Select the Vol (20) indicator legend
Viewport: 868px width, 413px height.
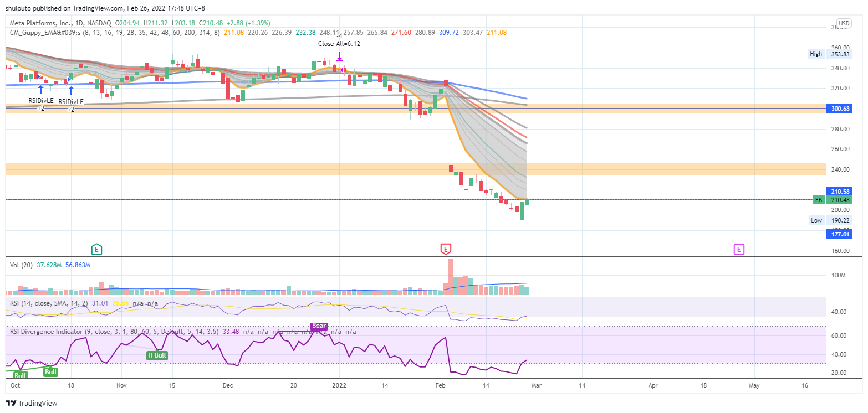[22, 265]
